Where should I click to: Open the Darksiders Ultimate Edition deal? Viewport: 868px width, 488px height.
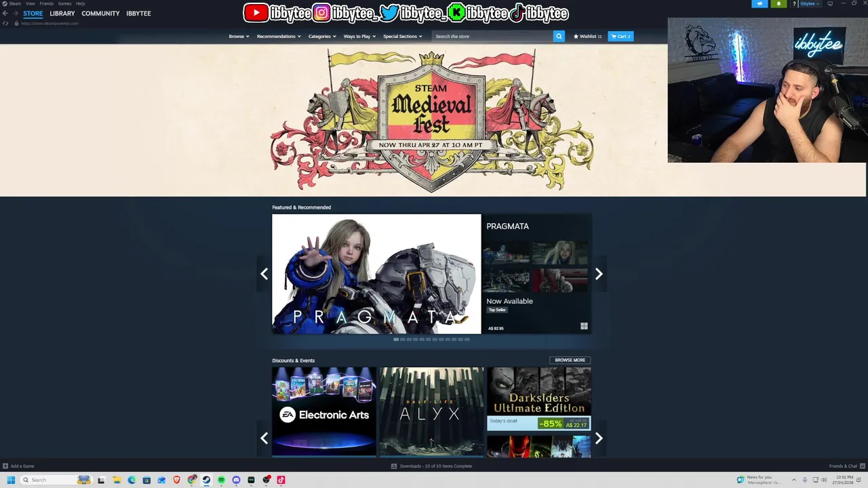click(539, 399)
